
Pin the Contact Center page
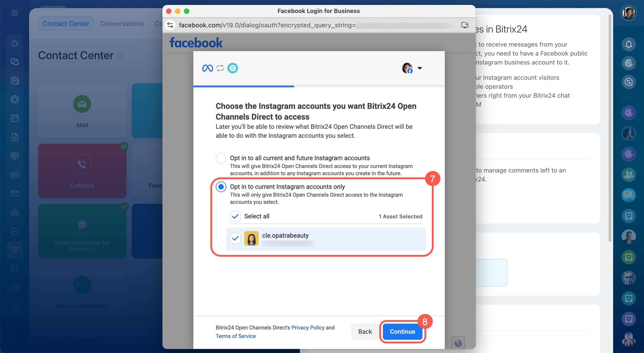tap(120, 56)
